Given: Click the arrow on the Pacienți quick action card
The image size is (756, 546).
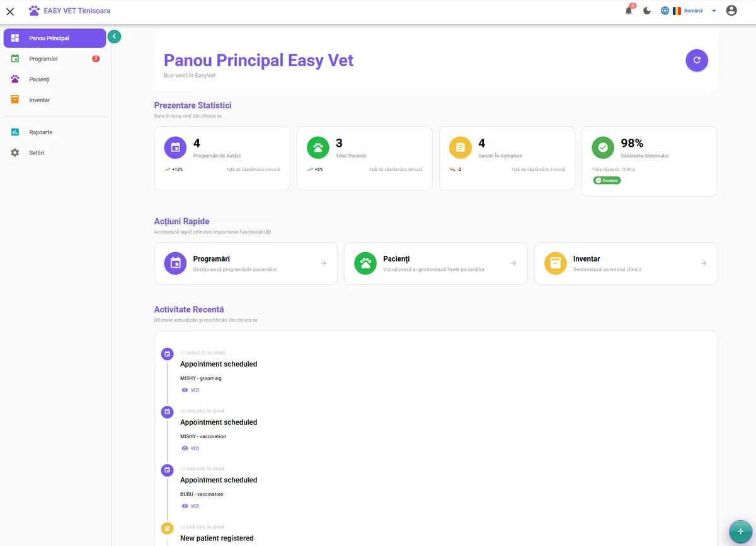Looking at the screenshot, I should 513,263.
